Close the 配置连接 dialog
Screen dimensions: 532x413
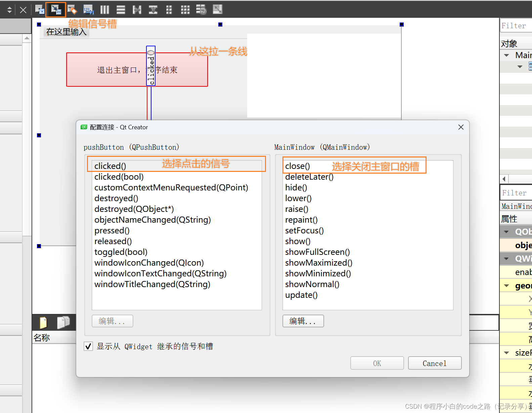461,127
